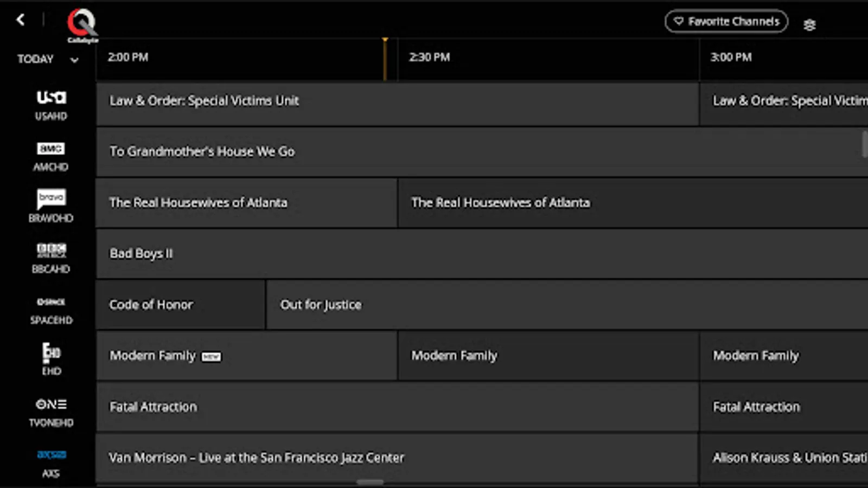Open the Favorite Channels filter

pos(726,22)
